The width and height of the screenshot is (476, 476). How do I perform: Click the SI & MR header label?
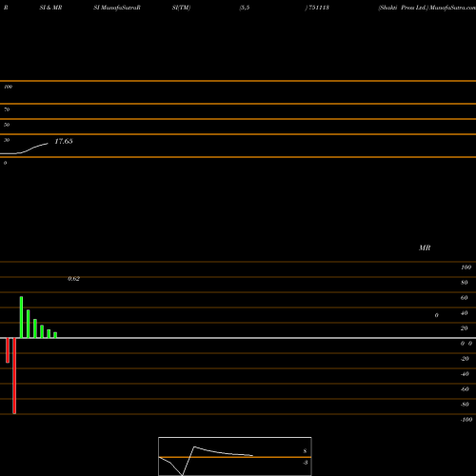(x=50, y=8)
